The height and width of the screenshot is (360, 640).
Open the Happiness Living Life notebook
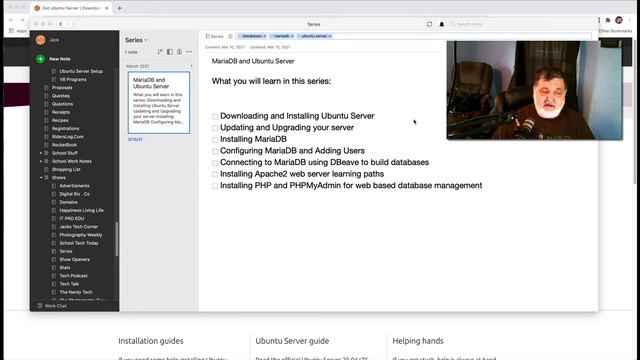point(82,211)
